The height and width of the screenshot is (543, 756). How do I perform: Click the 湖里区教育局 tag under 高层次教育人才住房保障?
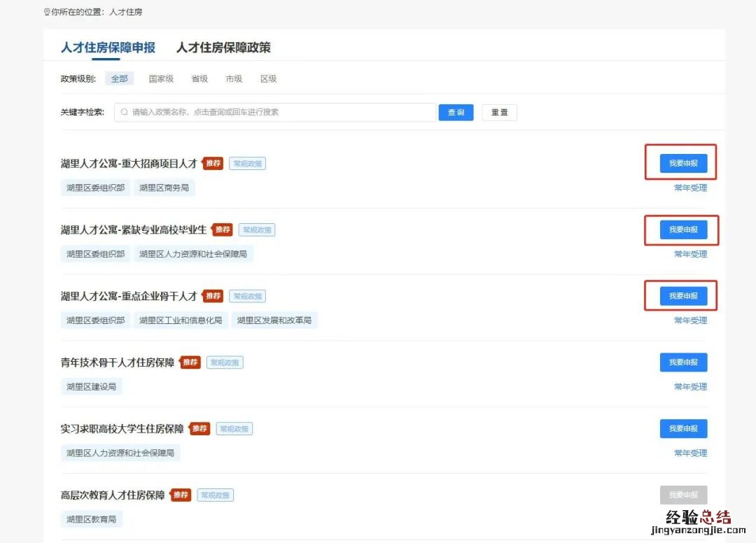[91, 519]
